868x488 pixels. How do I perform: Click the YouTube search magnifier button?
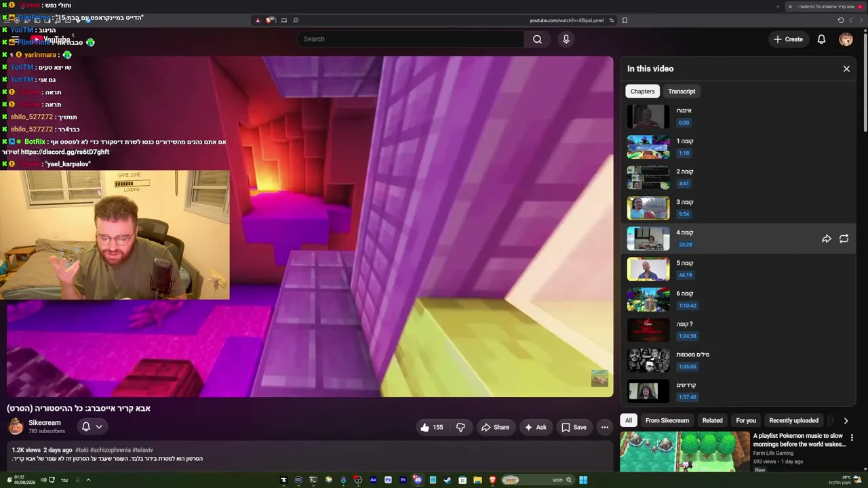[537, 39]
